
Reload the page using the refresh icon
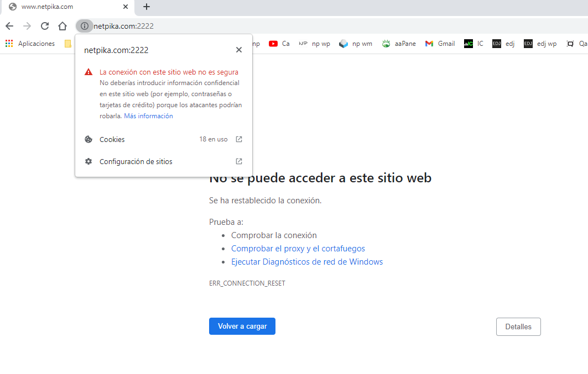(x=45, y=26)
